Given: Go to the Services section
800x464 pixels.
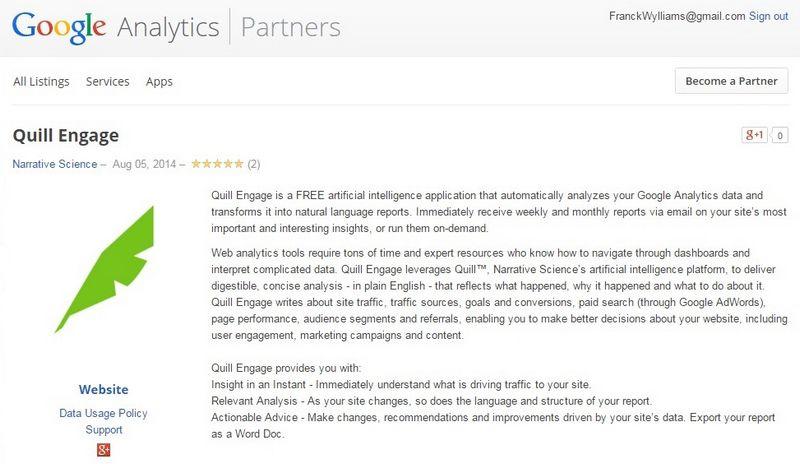Looking at the screenshot, I should click(x=107, y=81).
